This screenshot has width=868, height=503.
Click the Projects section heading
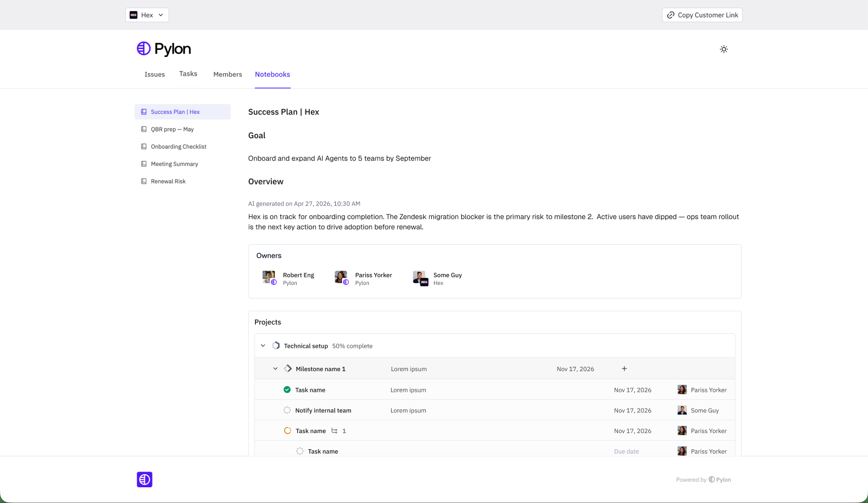pyautogui.click(x=268, y=322)
